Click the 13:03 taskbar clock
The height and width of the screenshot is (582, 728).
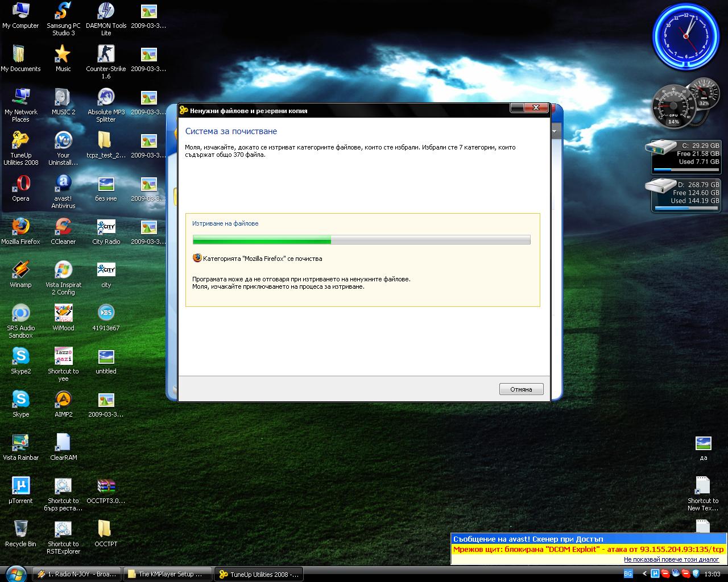point(712,574)
